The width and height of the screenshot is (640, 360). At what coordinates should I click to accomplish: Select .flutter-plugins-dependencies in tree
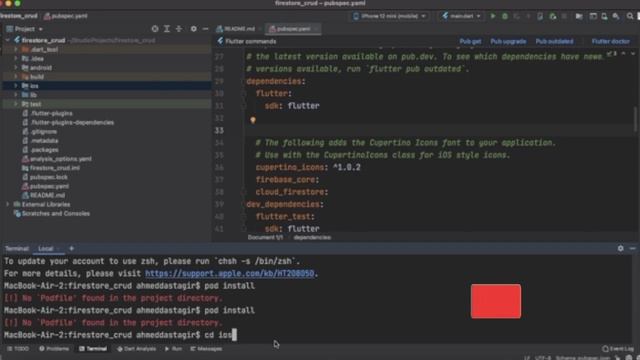click(68, 122)
